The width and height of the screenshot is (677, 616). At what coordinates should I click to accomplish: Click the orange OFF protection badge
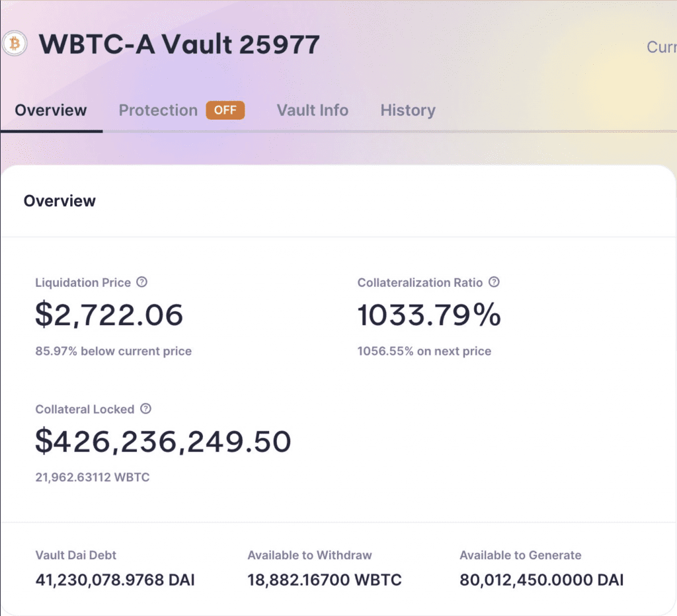(225, 110)
